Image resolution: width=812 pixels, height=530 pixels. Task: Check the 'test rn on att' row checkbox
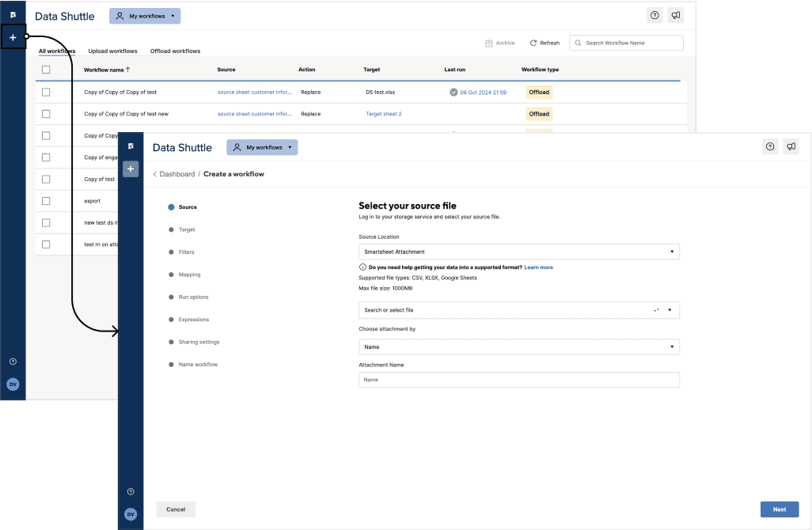[46, 244]
